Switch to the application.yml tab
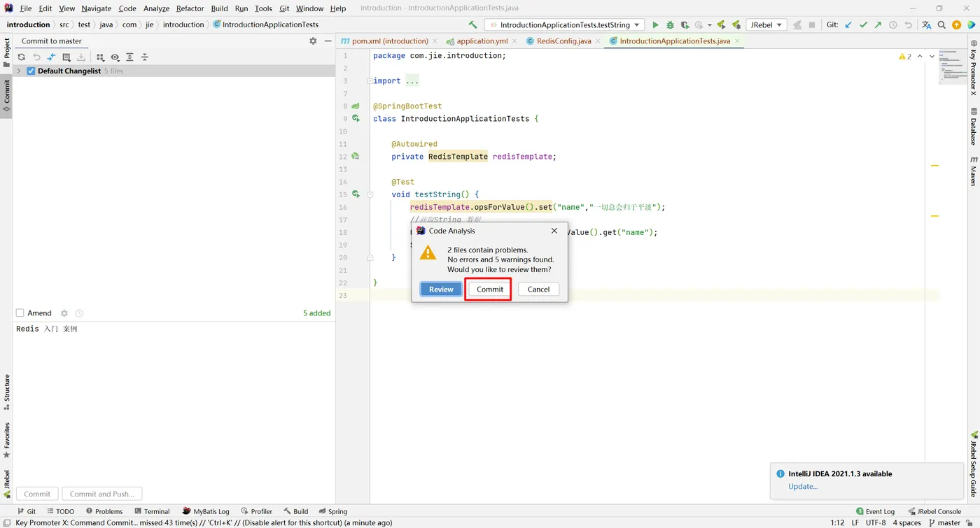980x528 pixels. (482, 41)
